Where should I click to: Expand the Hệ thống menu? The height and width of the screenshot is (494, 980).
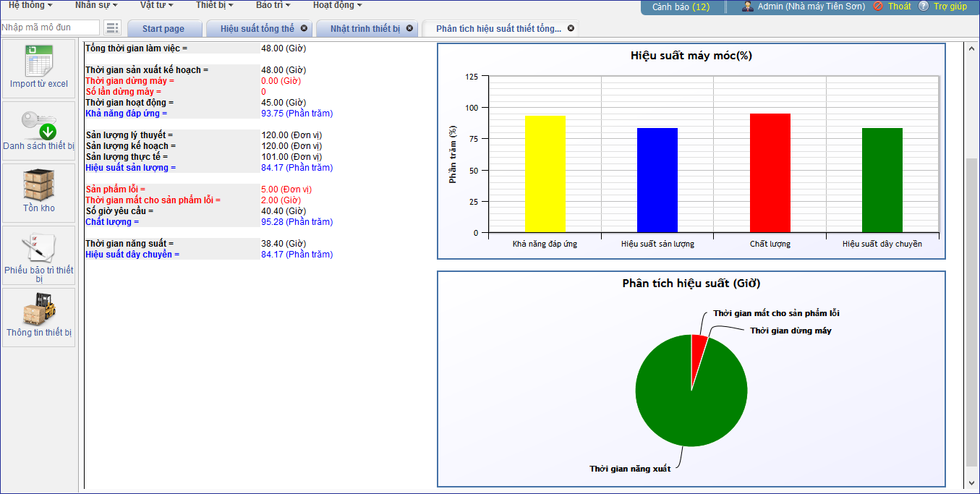[30, 5]
